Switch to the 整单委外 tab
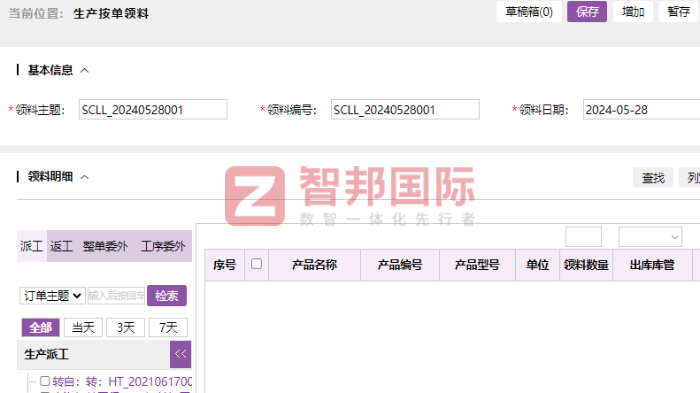The width and height of the screenshot is (700, 393). [x=105, y=246]
